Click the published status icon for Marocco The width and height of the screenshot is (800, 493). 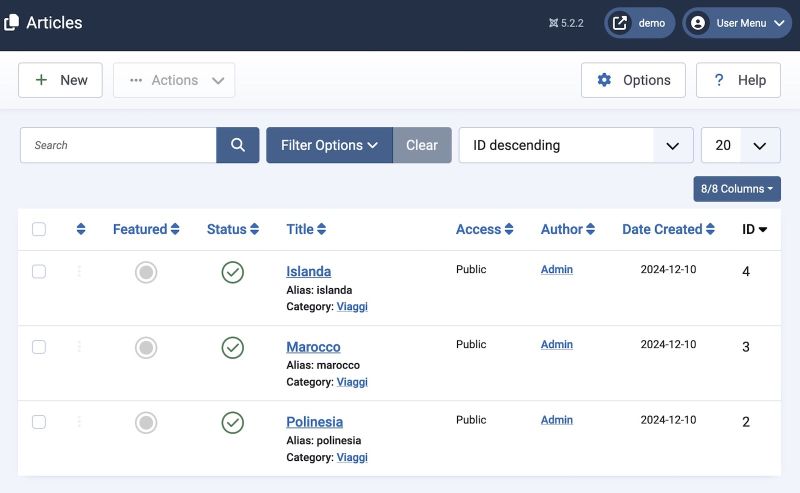(233, 347)
